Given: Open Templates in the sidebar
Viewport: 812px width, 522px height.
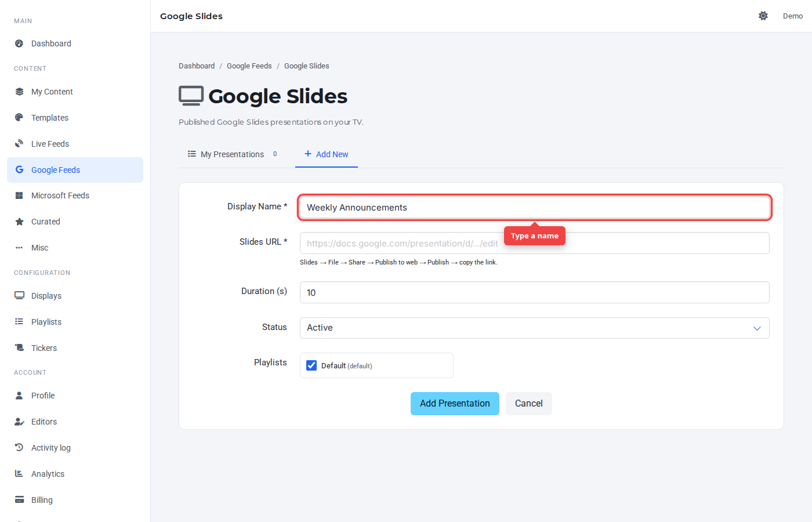Looking at the screenshot, I should 75,118.
